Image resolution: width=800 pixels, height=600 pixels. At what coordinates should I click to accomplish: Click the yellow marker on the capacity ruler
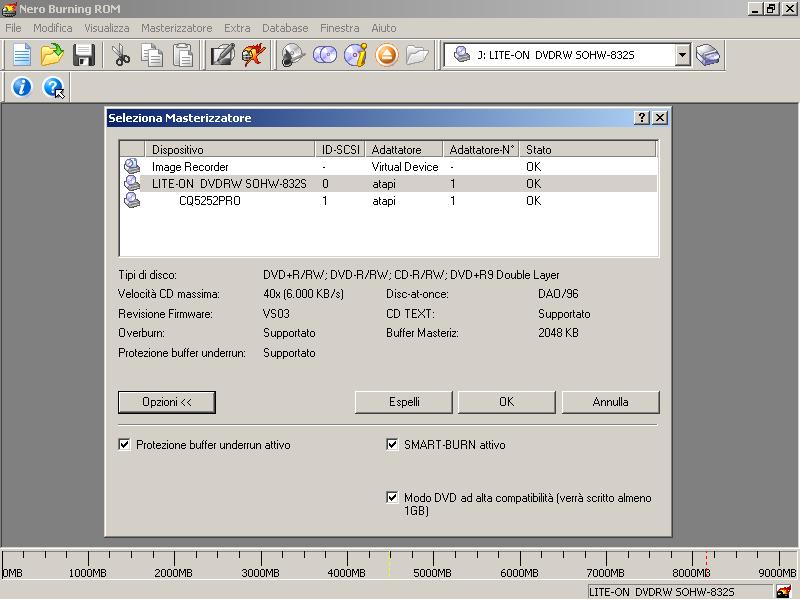pos(389,564)
